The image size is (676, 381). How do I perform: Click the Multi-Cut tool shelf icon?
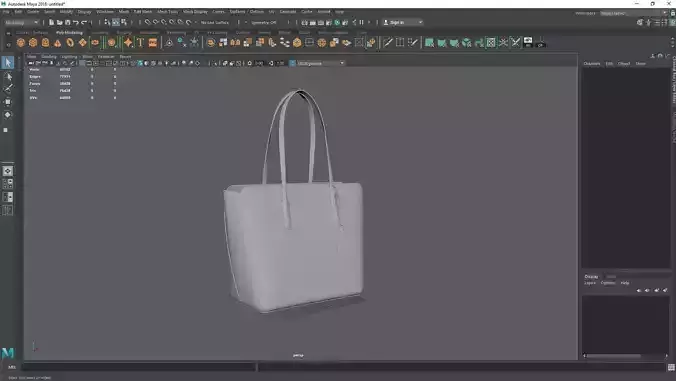tap(388, 42)
